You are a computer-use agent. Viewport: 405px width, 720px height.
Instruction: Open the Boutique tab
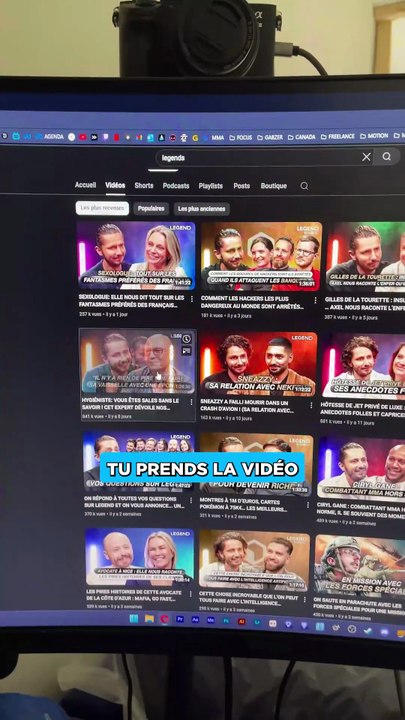pyautogui.click(x=274, y=186)
